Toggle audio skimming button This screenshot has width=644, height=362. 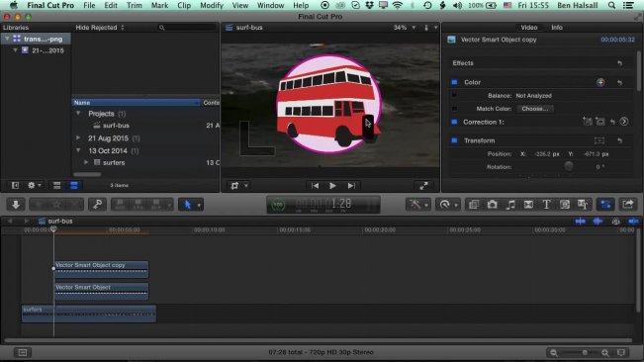point(598,222)
